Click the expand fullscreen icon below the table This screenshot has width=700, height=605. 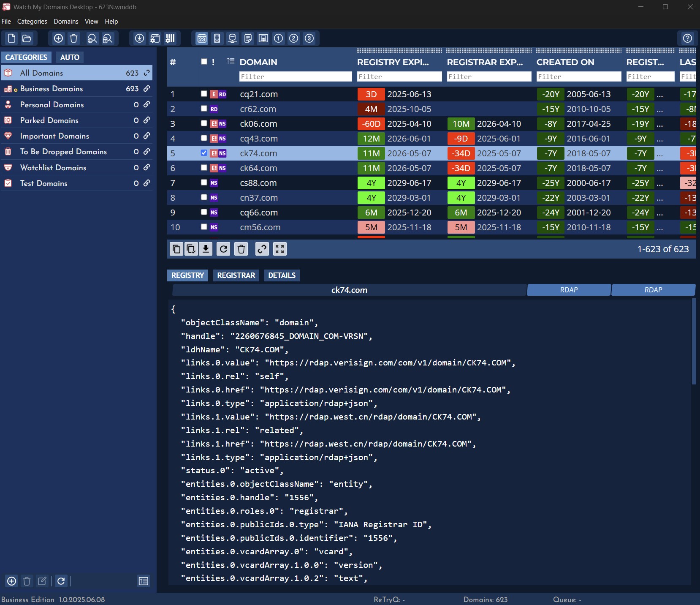click(x=279, y=249)
